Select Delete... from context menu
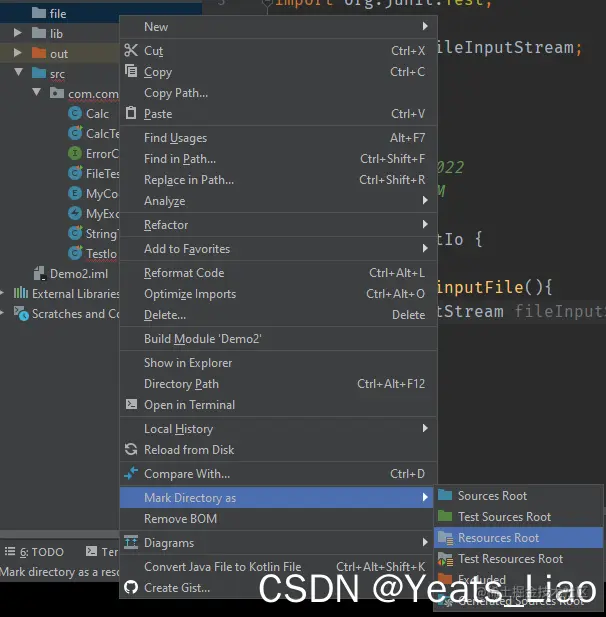Image resolution: width=606 pixels, height=617 pixels. coord(278,315)
